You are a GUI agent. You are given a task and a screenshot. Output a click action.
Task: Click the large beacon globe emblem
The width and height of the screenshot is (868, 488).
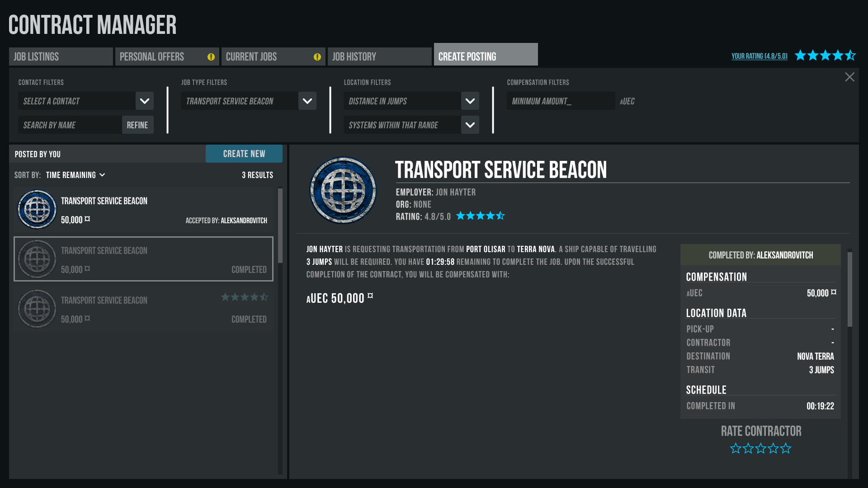pos(343,190)
